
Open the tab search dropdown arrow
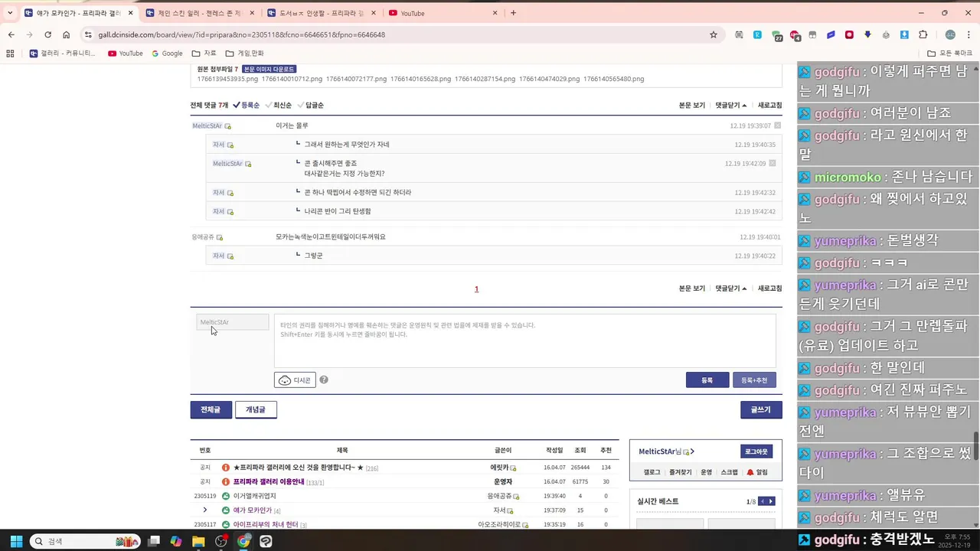[x=10, y=13]
